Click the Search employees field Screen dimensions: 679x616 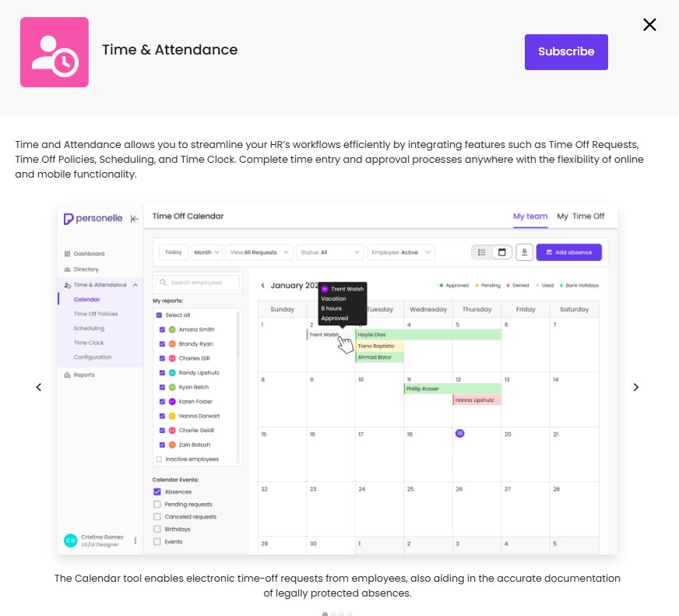(x=198, y=283)
